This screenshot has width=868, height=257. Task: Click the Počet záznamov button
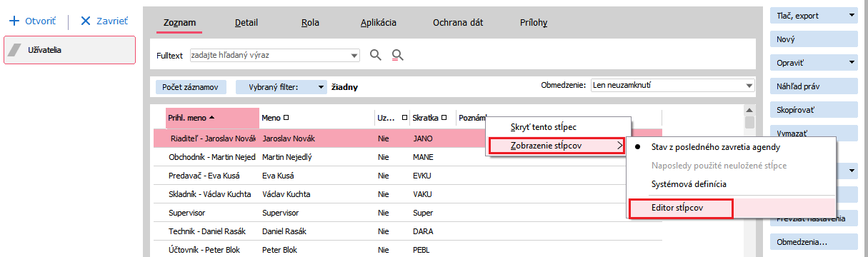point(191,87)
